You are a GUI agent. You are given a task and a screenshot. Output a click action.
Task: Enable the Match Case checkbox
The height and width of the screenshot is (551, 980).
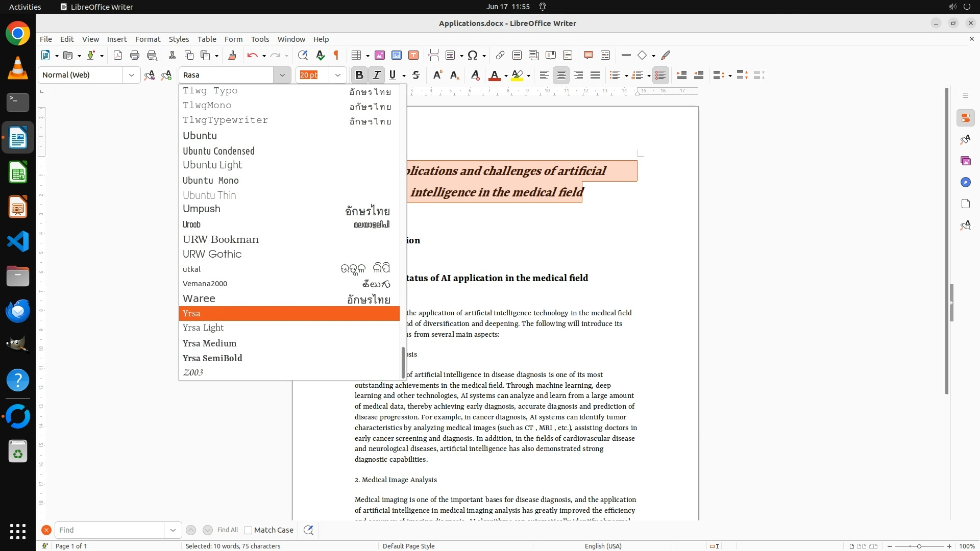(x=249, y=530)
